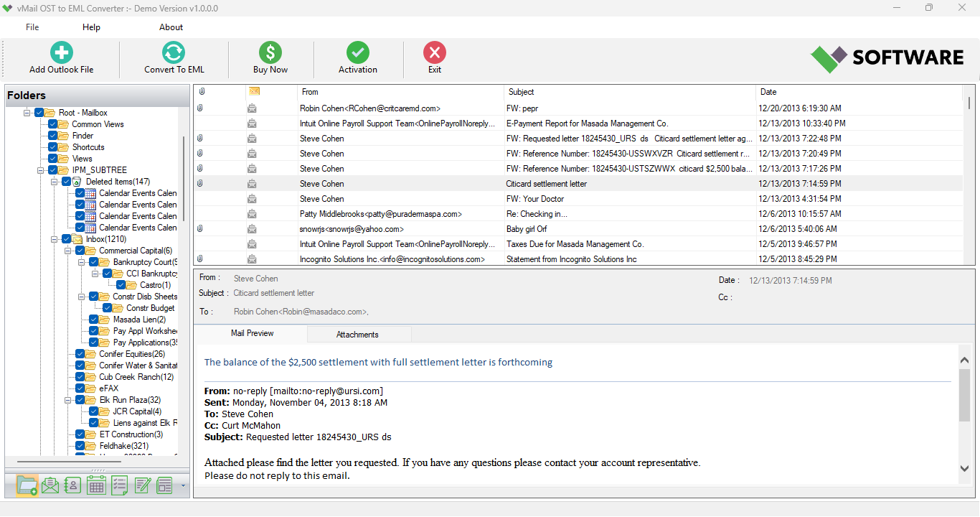Screen dimensions: 980x517
Task: Open the Tasks checklist icon
Action: point(119,485)
